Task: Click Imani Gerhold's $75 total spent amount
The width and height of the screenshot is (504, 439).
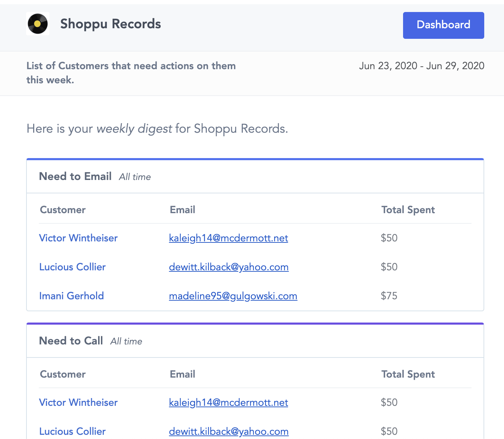Action: pos(389,296)
